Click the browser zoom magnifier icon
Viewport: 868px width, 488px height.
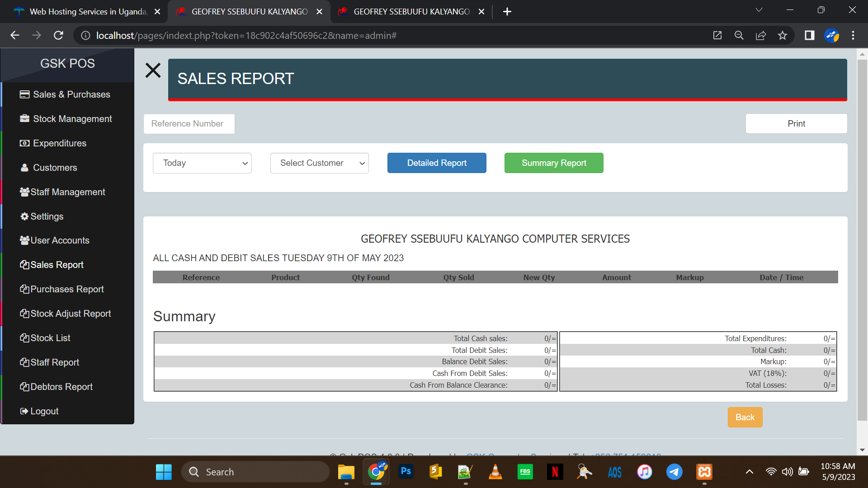[x=739, y=35]
